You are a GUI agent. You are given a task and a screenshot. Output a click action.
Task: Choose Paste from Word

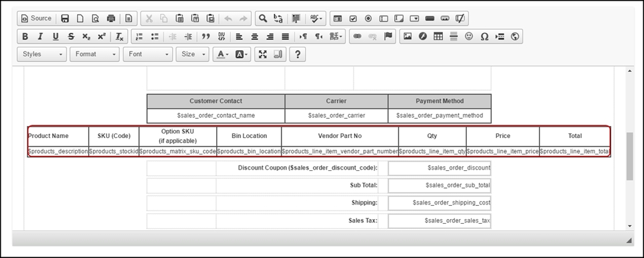pyautogui.click(x=210, y=18)
